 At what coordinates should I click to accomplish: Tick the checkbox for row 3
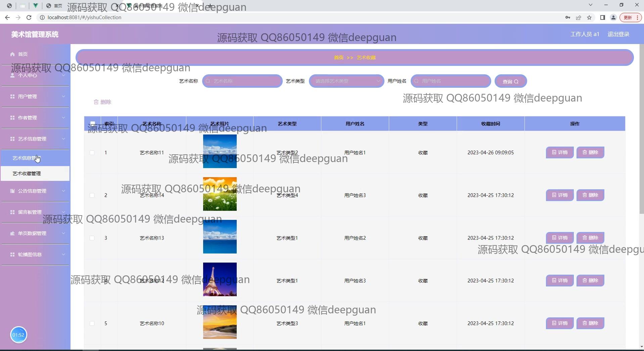coord(92,238)
